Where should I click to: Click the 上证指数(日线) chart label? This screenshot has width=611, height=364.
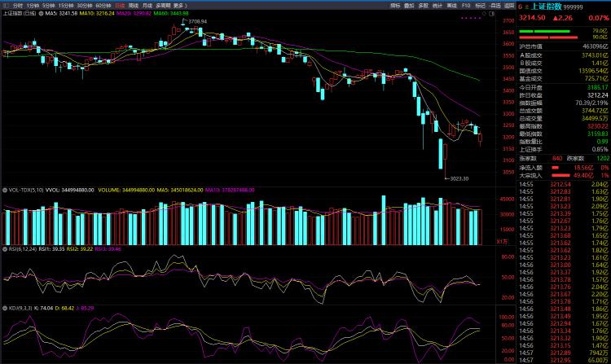(x=19, y=13)
